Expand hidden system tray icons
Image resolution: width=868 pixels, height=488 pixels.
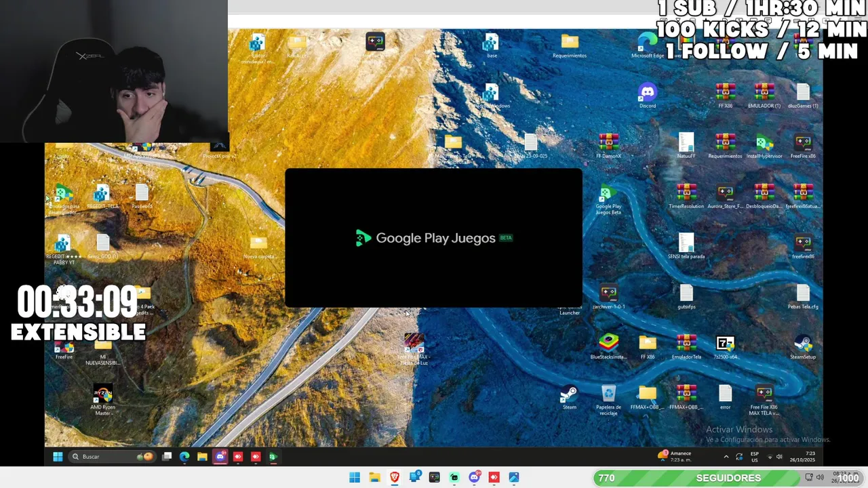[x=726, y=457]
